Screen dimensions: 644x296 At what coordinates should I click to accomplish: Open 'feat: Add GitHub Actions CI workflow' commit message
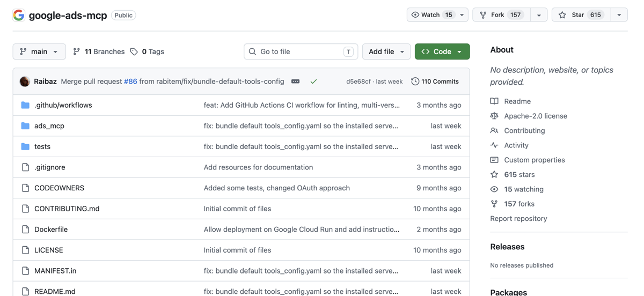(302, 105)
